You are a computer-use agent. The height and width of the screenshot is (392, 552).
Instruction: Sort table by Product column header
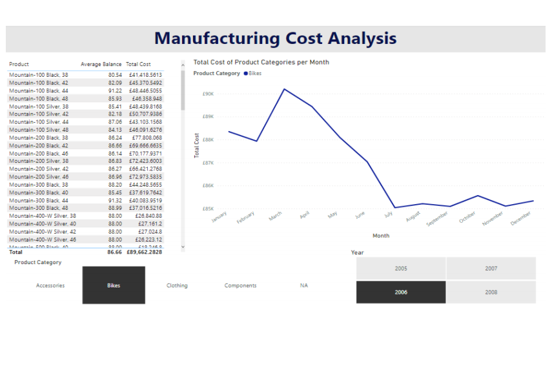[x=19, y=65]
